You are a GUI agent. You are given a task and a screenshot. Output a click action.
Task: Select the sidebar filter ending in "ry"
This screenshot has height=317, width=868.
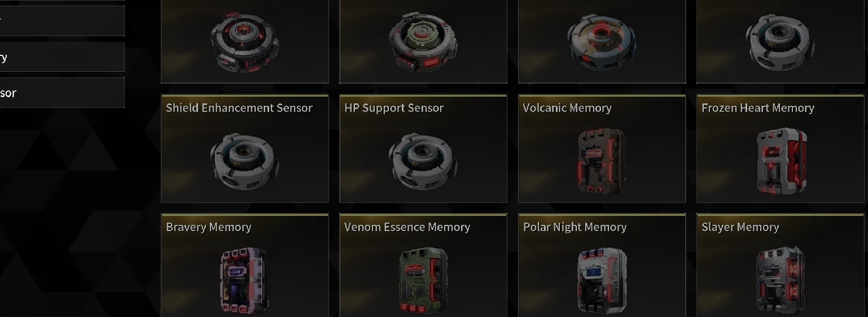[x=62, y=57]
